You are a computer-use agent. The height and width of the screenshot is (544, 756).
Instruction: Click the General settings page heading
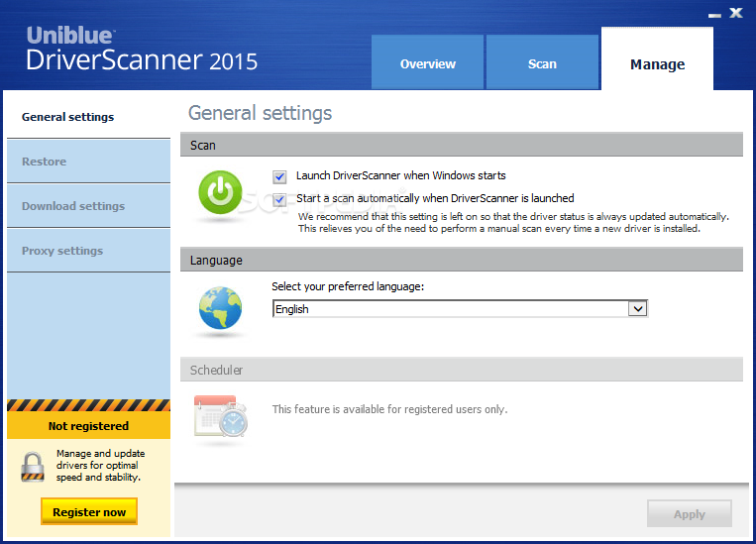(260, 113)
